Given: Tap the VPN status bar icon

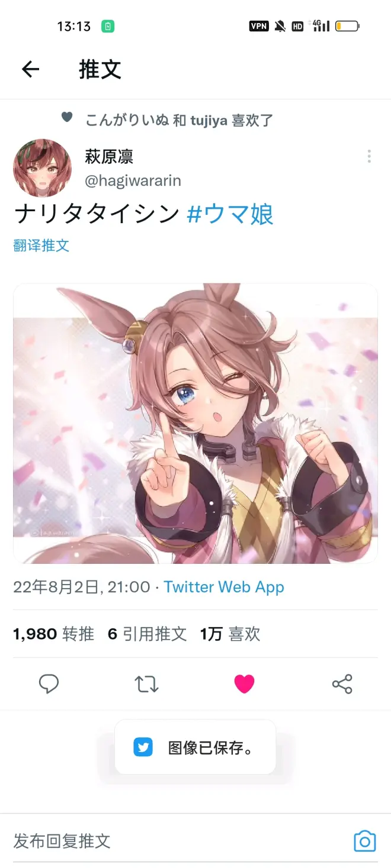Looking at the screenshot, I should (x=259, y=26).
